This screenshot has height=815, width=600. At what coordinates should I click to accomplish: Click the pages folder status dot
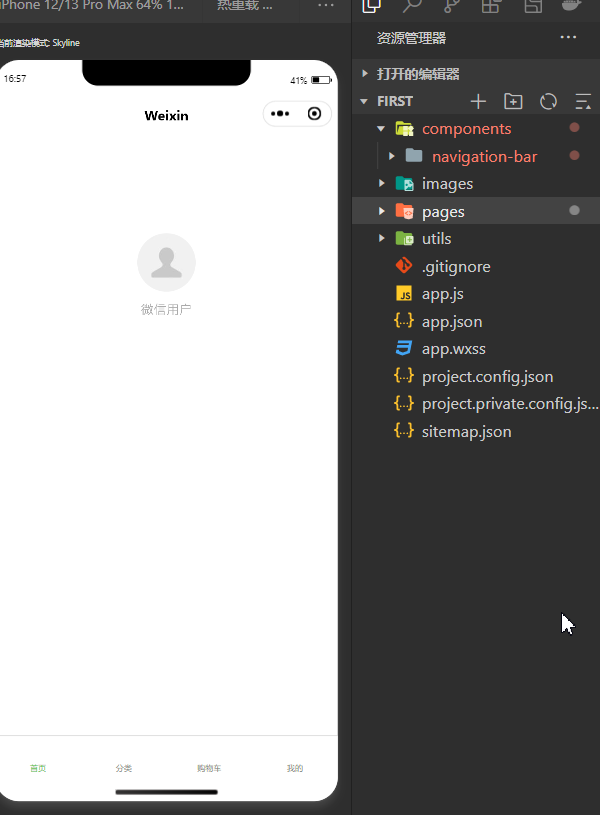pyautogui.click(x=574, y=210)
